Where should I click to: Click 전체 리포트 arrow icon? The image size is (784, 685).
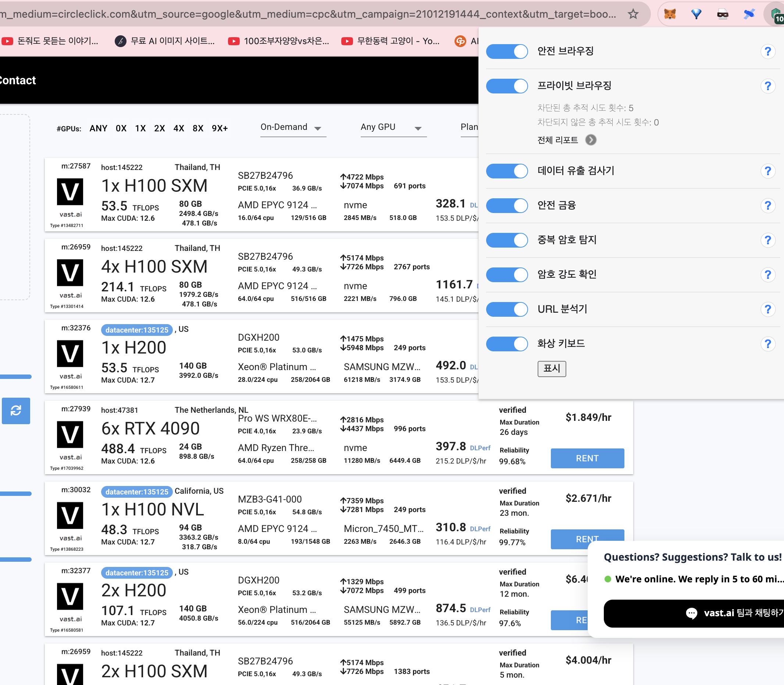click(x=591, y=140)
